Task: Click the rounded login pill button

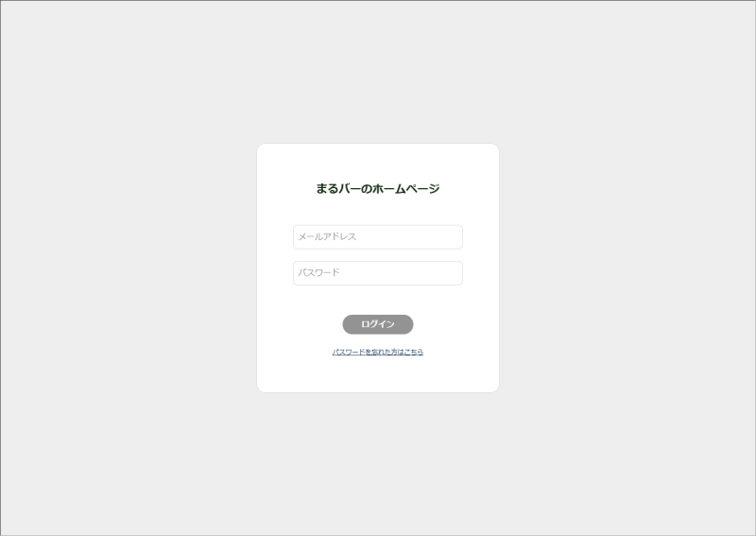Action: pos(377,324)
